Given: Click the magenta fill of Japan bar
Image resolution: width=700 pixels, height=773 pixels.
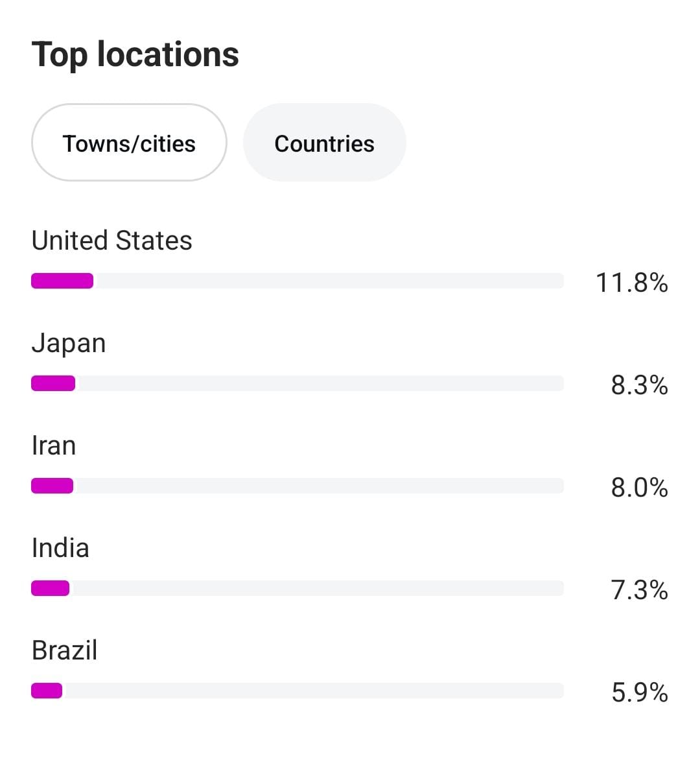Looking at the screenshot, I should click(x=53, y=383).
